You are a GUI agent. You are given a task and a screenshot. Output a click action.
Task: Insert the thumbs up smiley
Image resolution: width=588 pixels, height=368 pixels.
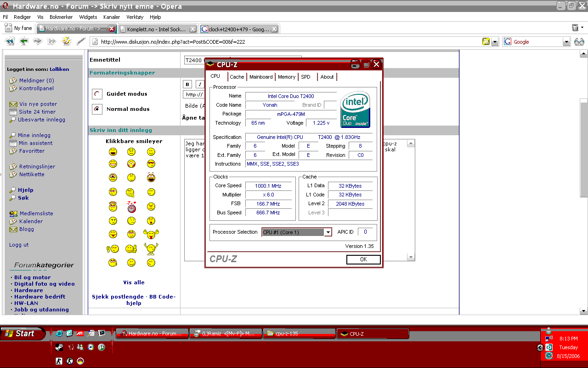[x=131, y=249]
